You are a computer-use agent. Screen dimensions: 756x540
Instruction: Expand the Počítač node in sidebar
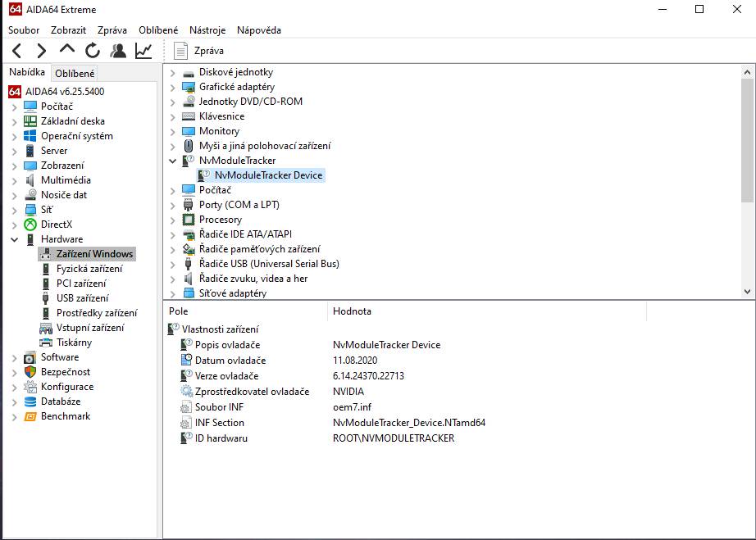coord(14,107)
